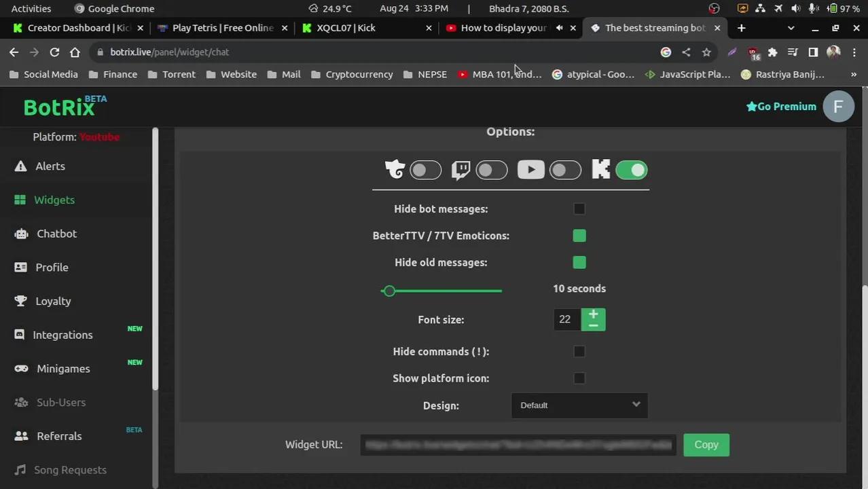Open the Design dropdown showing Default

579,405
